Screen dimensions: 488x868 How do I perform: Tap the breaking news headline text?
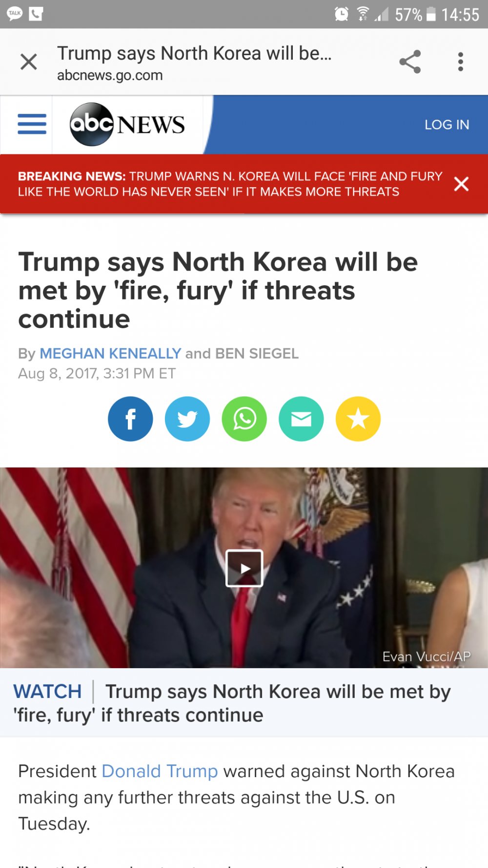[230, 184]
